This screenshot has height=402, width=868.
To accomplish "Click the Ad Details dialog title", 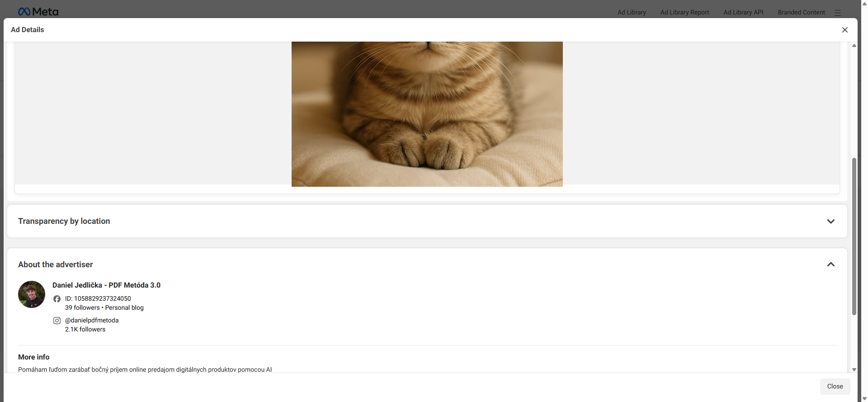I will [28, 30].
